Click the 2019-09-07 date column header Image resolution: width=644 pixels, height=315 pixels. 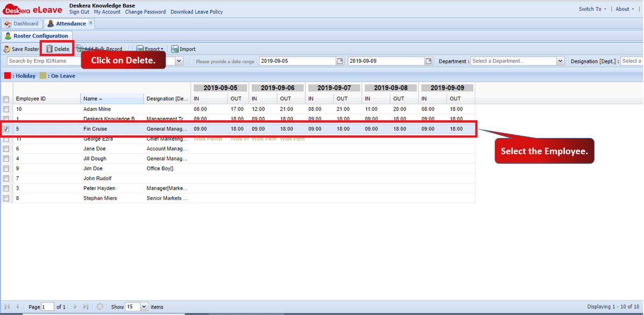(334, 88)
